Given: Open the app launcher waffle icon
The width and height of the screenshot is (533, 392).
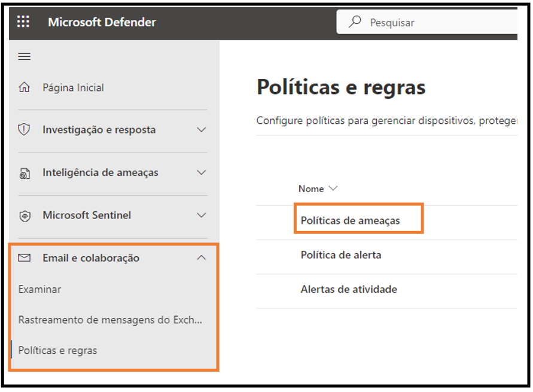Looking at the screenshot, I should click(x=23, y=22).
